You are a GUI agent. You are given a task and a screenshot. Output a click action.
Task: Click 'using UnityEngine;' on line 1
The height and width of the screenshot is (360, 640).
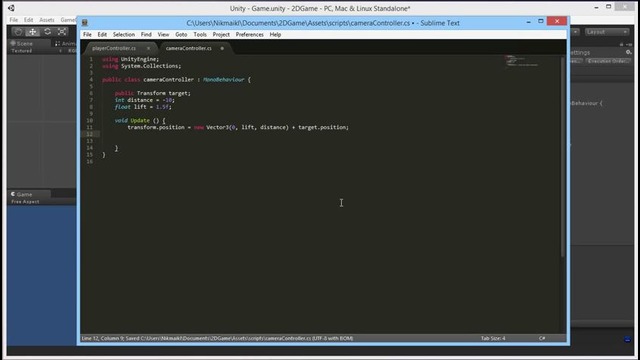(x=131, y=59)
